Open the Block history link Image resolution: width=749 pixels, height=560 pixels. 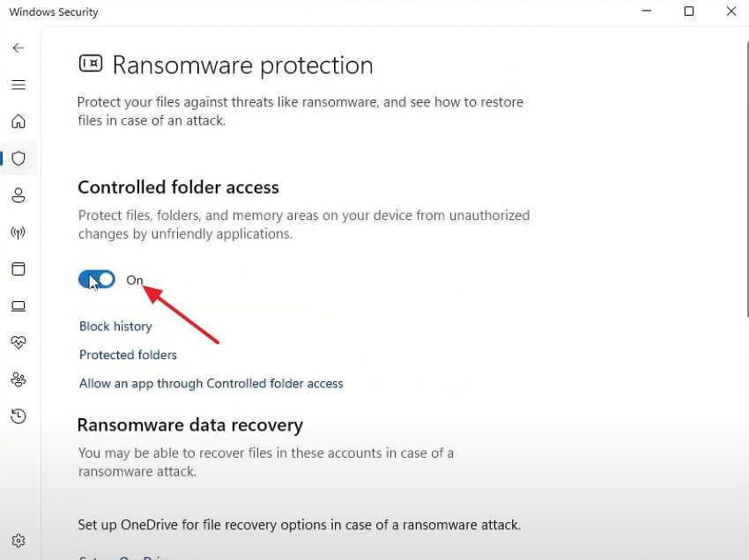click(115, 327)
